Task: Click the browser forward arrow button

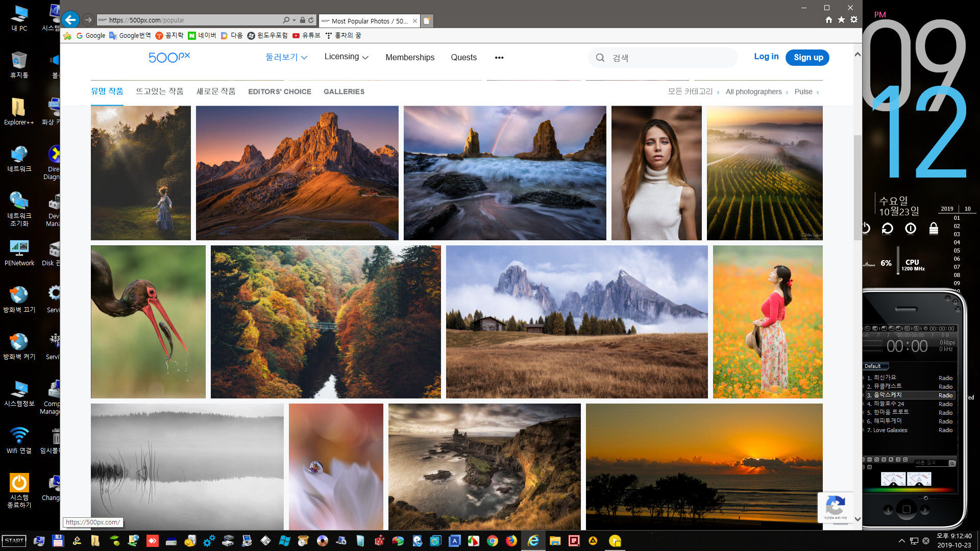Action: tap(88, 20)
